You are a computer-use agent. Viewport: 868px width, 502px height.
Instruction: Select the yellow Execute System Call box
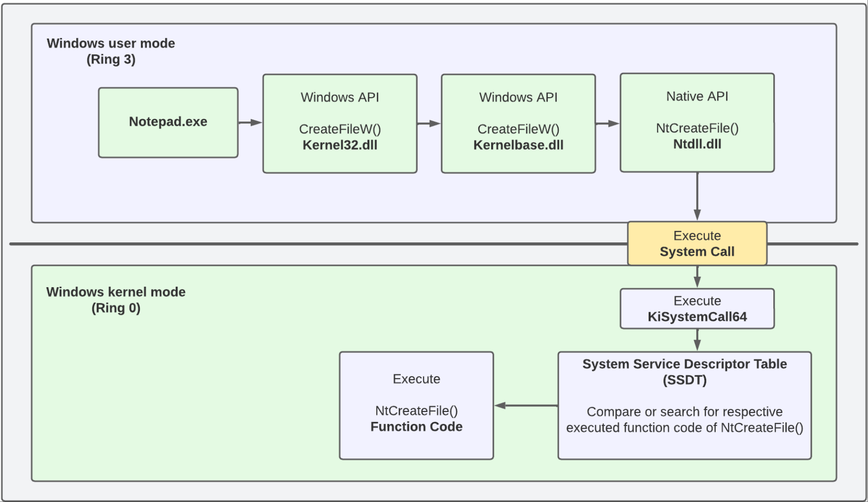(697, 243)
